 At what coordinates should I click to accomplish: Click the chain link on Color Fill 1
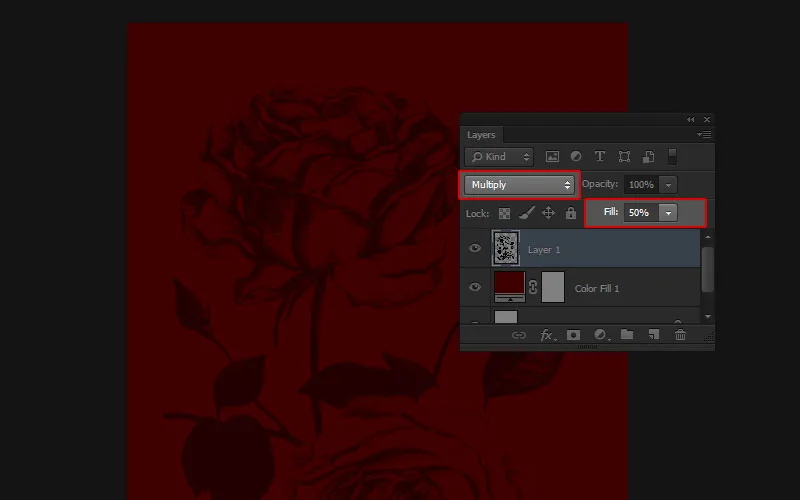click(x=533, y=287)
